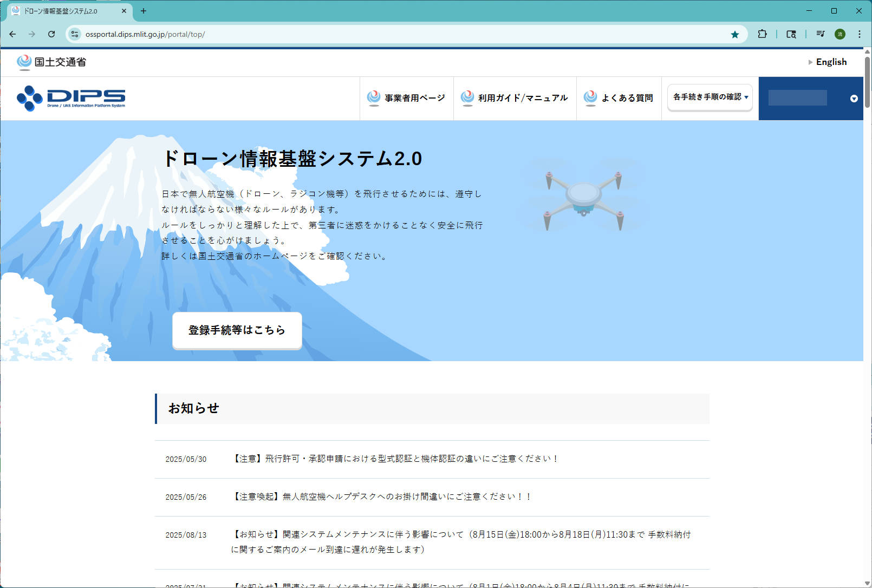
Task: Click the ドローン情報基盤システム2.0 headline
Action: point(292,159)
